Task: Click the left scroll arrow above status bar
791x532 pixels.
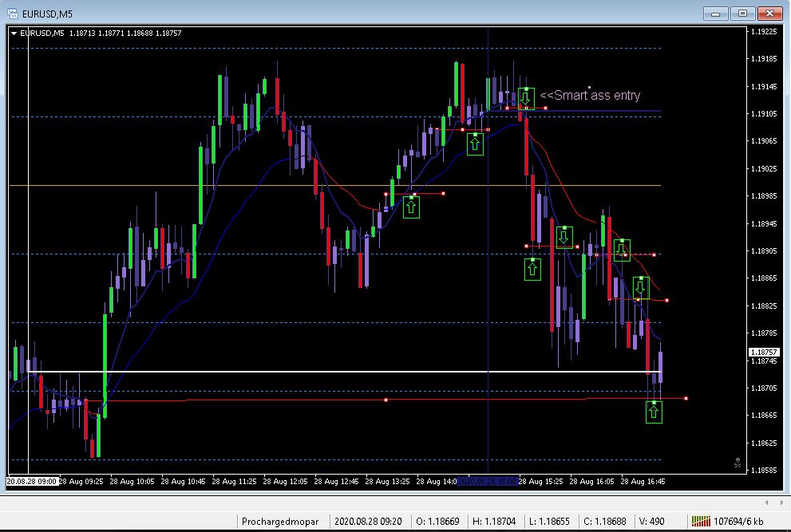Action: tap(766, 502)
